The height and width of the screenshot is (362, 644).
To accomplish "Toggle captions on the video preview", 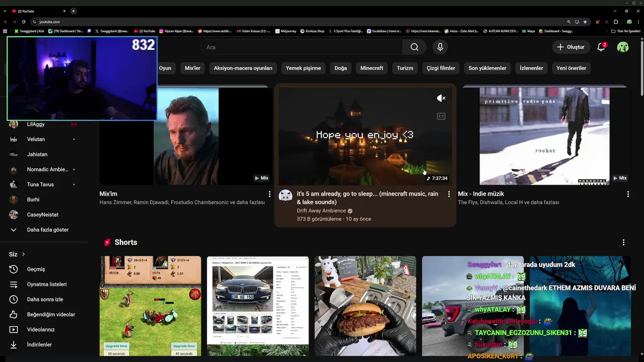I will click(x=441, y=116).
